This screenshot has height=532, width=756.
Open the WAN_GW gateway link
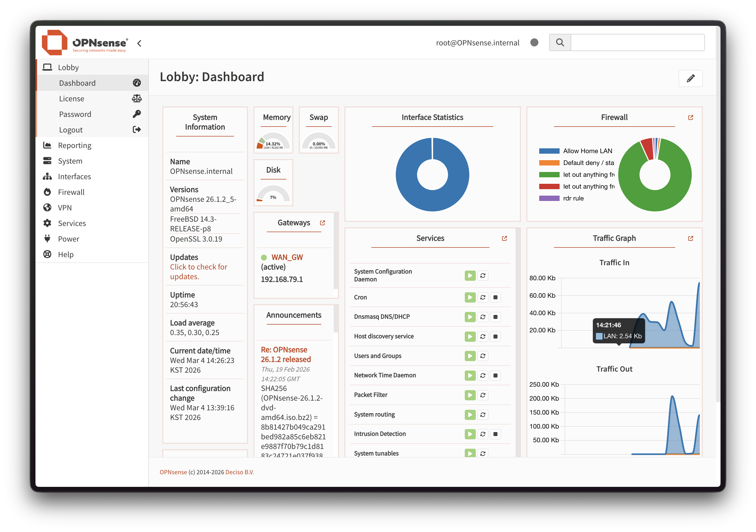287,257
